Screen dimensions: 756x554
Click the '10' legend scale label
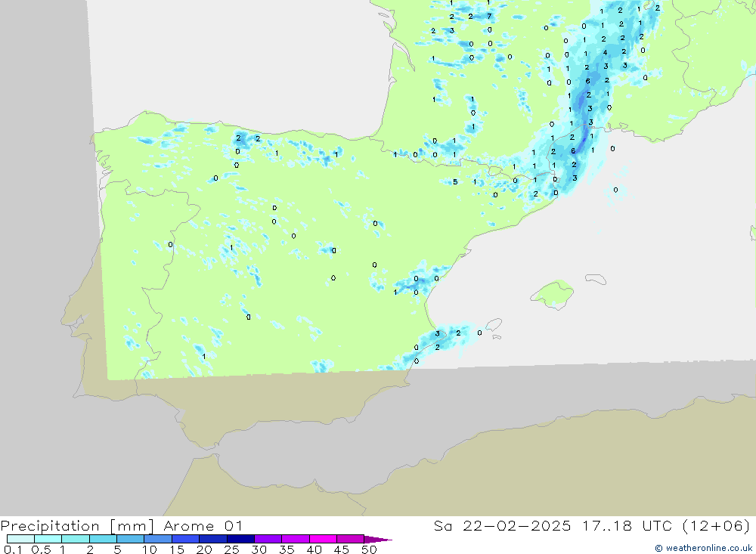149,549
